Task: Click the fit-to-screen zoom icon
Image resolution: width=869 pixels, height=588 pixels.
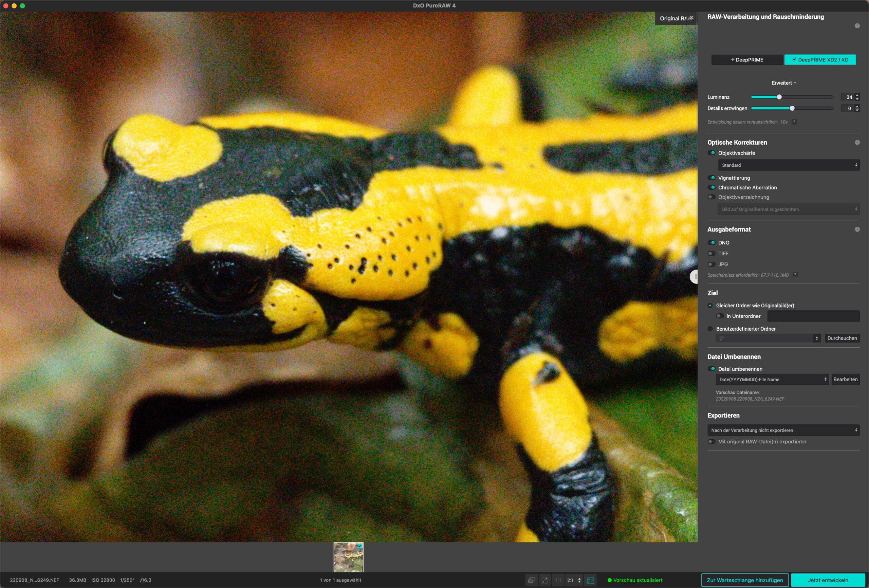Action: click(x=545, y=580)
